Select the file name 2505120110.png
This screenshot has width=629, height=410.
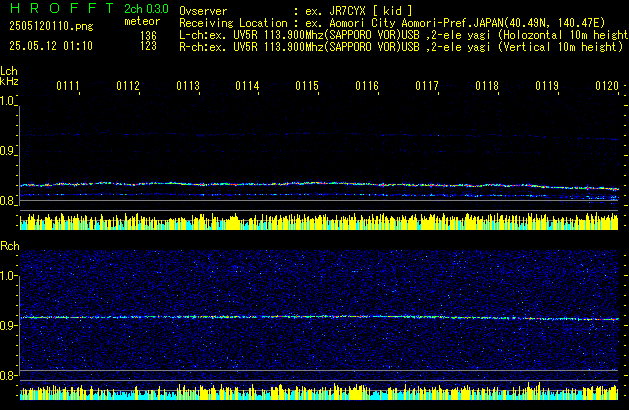coord(51,26)
